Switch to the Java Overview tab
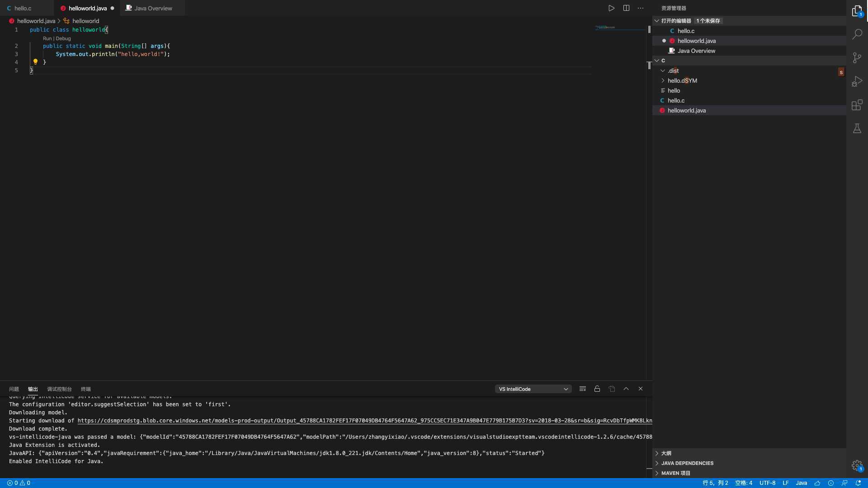 coord(153,8)
